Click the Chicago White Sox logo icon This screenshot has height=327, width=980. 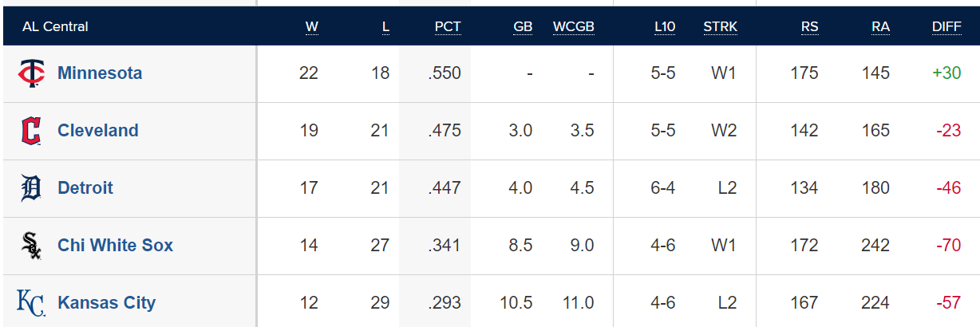coord(31,246)
